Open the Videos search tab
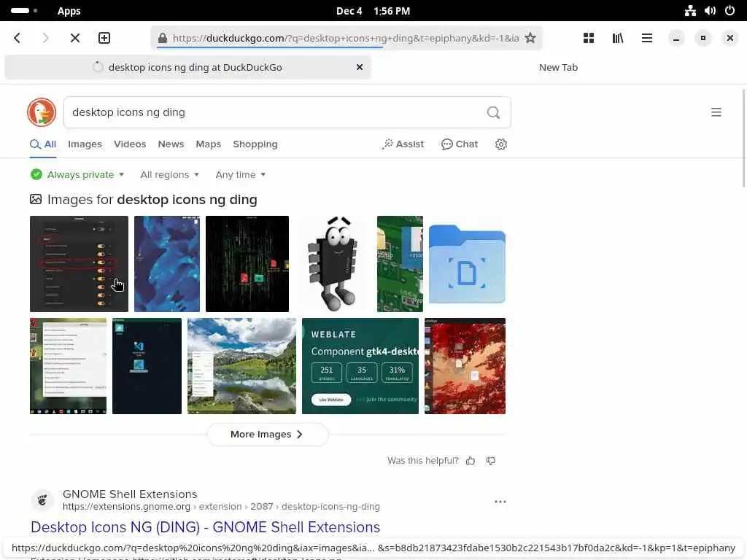Image resolution: width=747 pixels, height=560 pixels. [130, 144]
